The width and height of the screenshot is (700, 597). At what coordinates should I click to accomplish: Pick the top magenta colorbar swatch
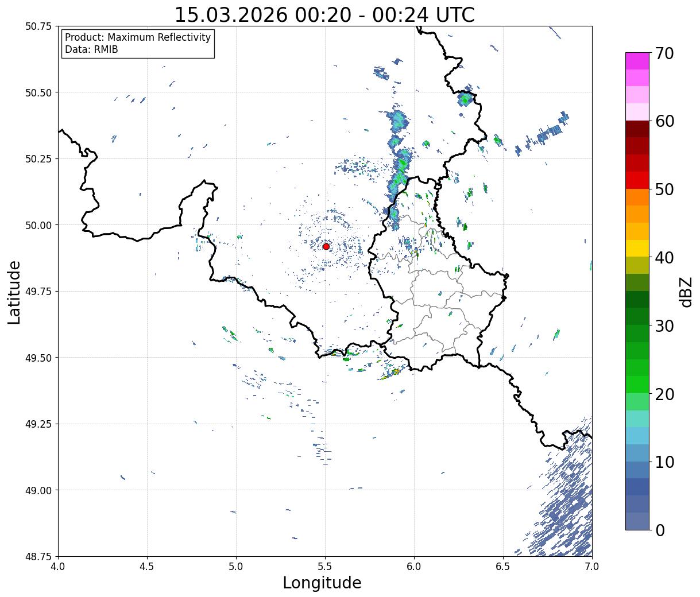(637, 61)
